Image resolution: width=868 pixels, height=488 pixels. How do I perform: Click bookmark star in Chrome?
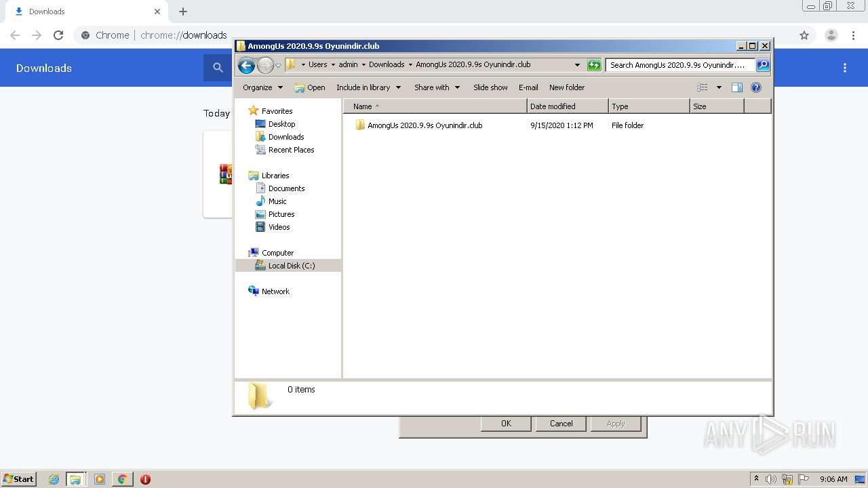tap(804, 35)
